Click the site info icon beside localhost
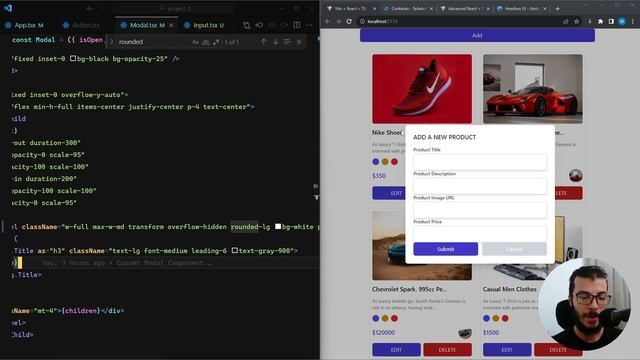The image size is (640, 360). (362, 21)
